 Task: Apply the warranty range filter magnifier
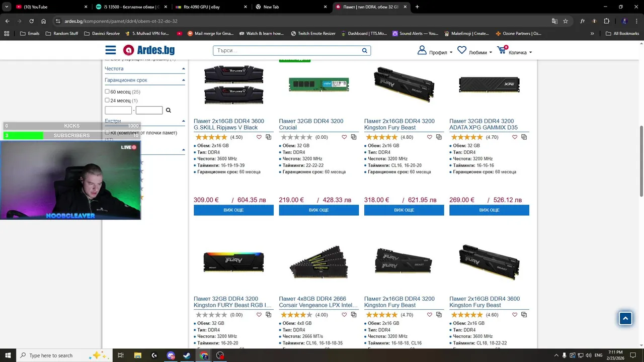click(x=169, y=110)
